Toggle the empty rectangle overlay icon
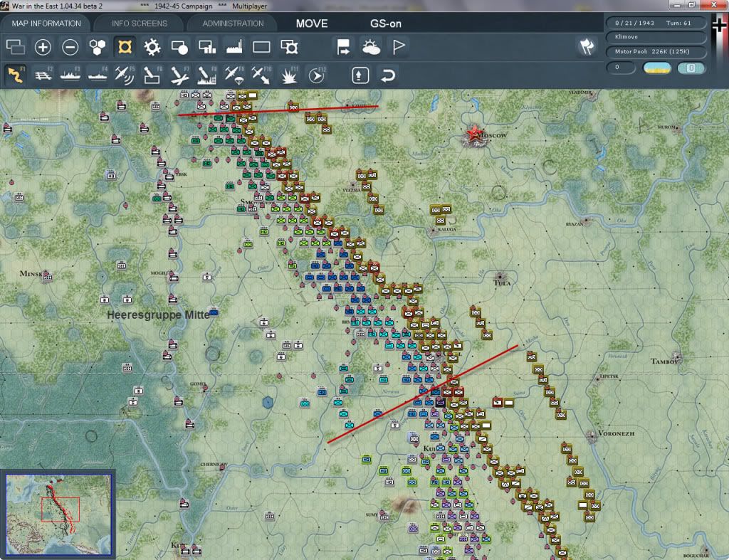 [x=261, y=47]
